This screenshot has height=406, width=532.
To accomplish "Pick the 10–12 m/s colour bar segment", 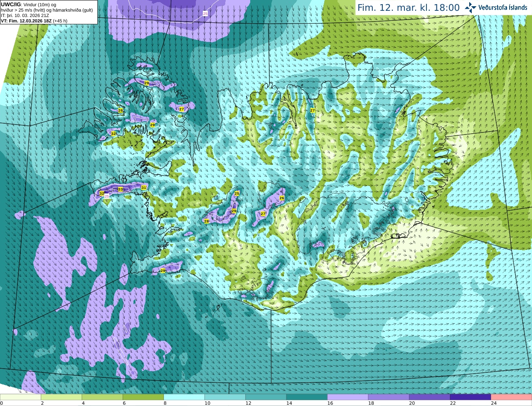I will 225,397.
